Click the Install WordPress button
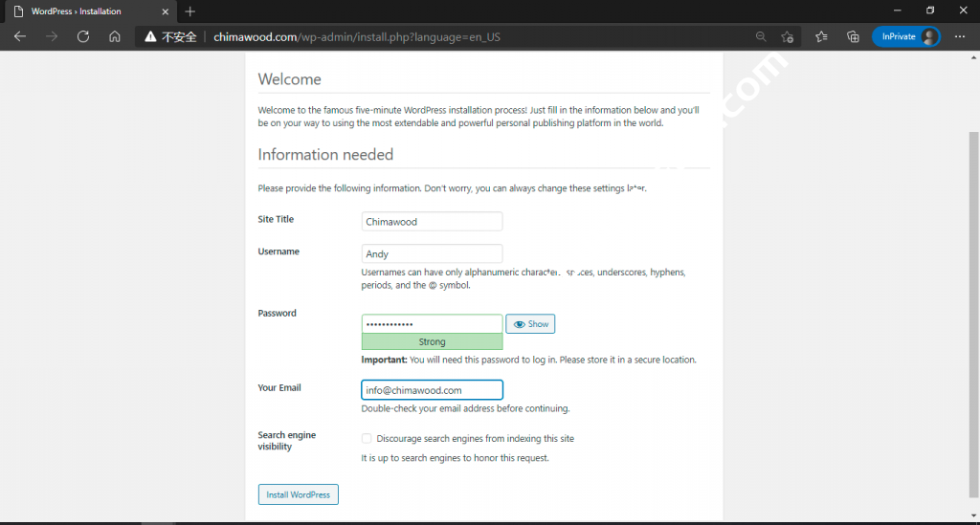Screen dimensions: 980x525 (x=298, y=494)
